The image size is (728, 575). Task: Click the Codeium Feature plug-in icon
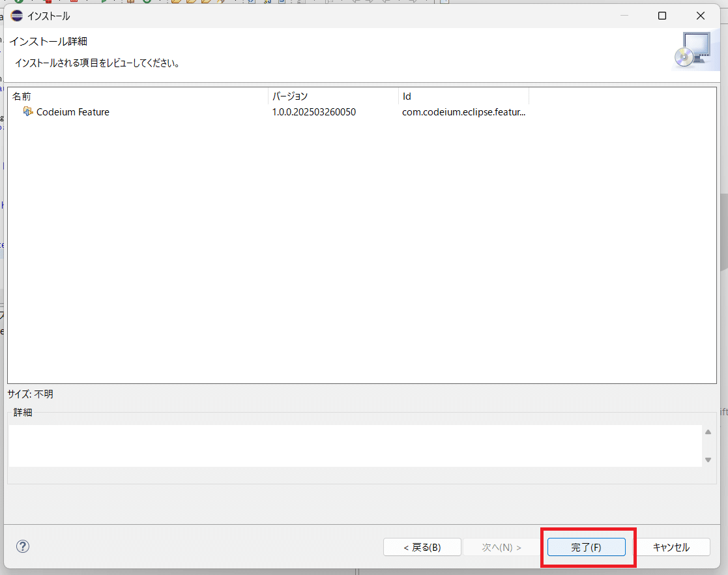(x=28, y=111)
